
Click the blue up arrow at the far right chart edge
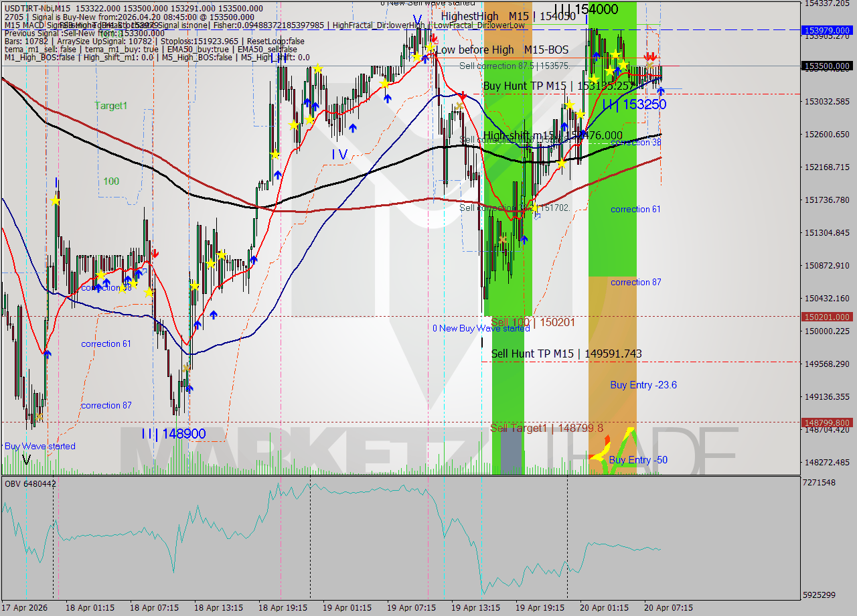click(661, 90)
